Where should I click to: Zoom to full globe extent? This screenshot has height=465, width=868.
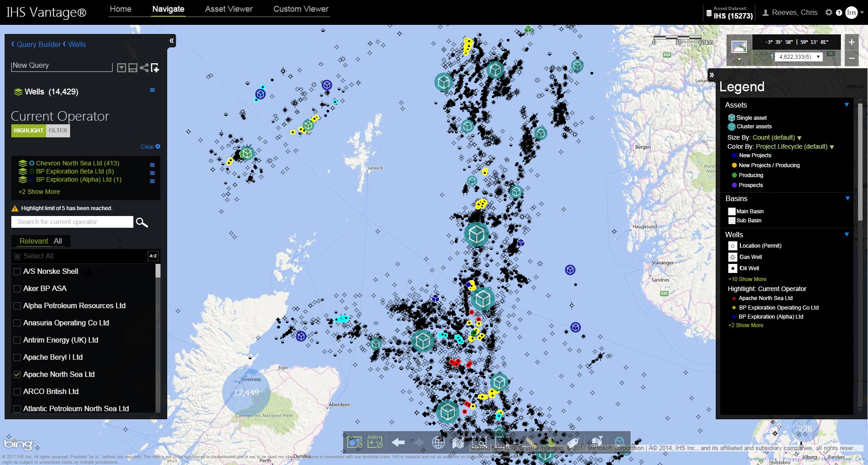(x=438, y=442)
